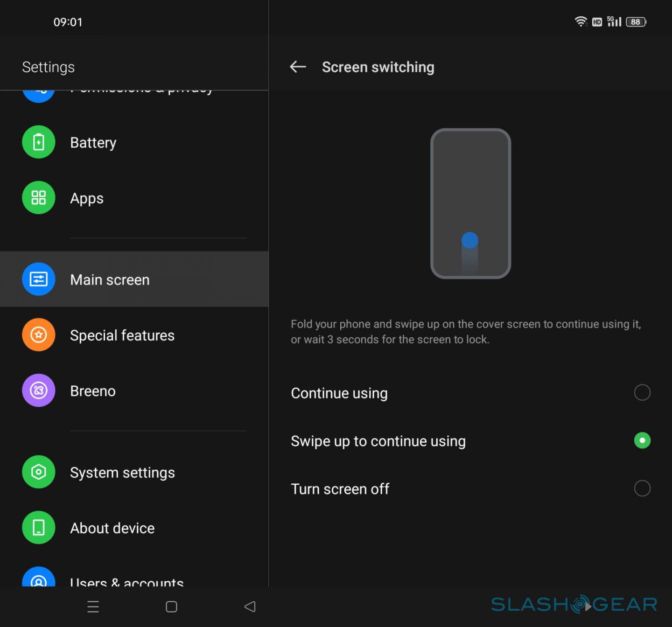Viewport: 672px width, 627px height.
Task: Open the Battery settings entry
Action: tap(93, 143)
